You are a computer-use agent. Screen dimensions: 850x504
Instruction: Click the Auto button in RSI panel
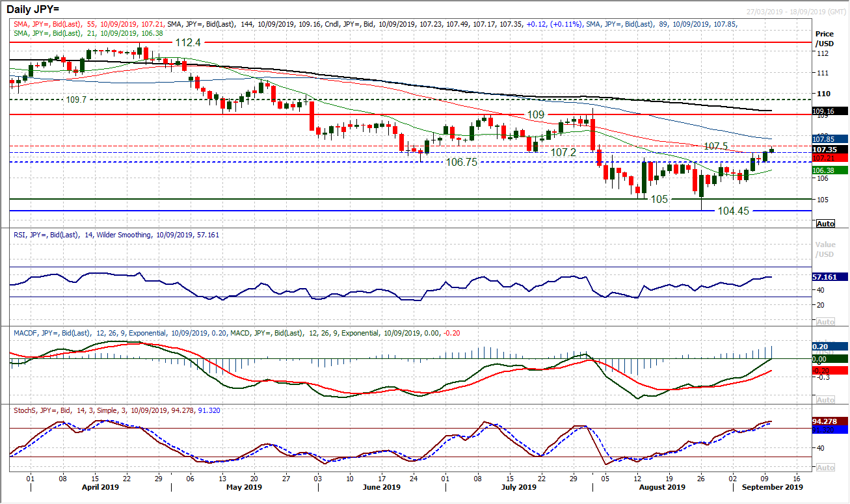click(x=825, y=323)
